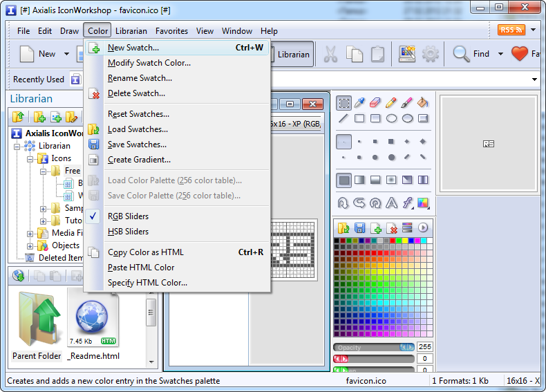Choose Create Gradient... menu entry
Viewport: 546px width, 392px height.
(x=177, y=160)
